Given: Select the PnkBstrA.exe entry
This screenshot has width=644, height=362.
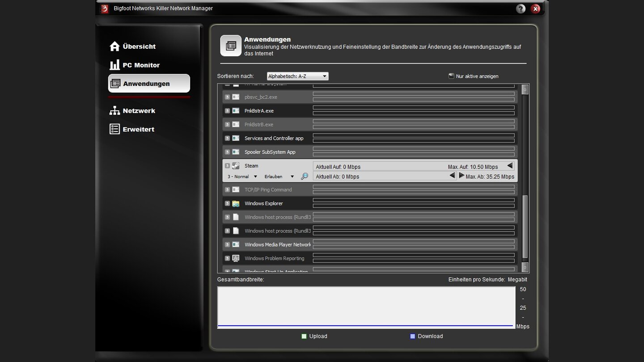Looking at the screenshot, I should coord(259,111).
